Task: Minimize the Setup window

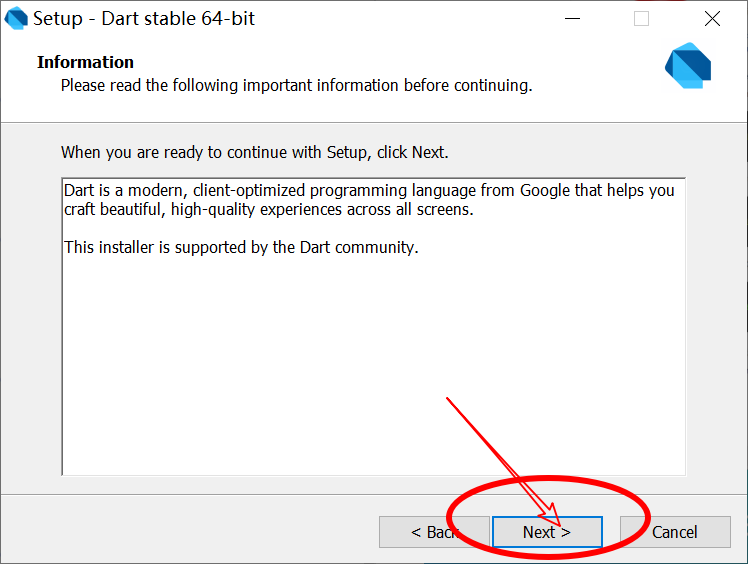Action: click(x=572, y=19)
